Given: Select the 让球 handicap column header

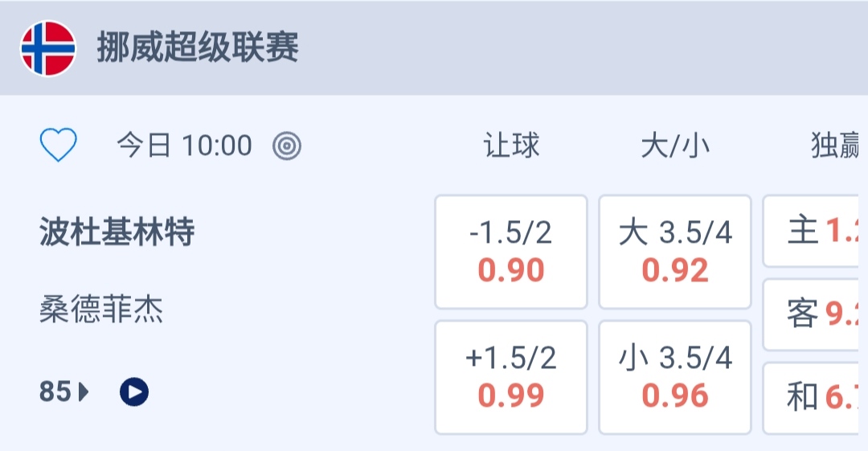Looking at the screenshot, I should pyautogui.click(x=511, y=146).
